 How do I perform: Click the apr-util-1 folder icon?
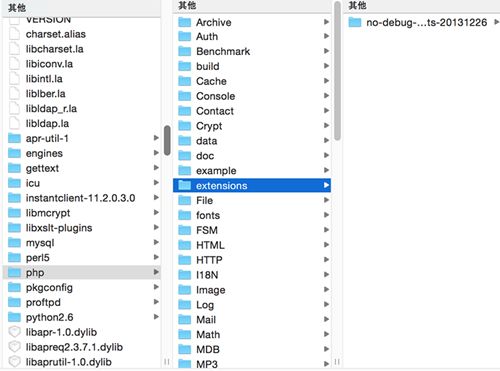[14, 138]
